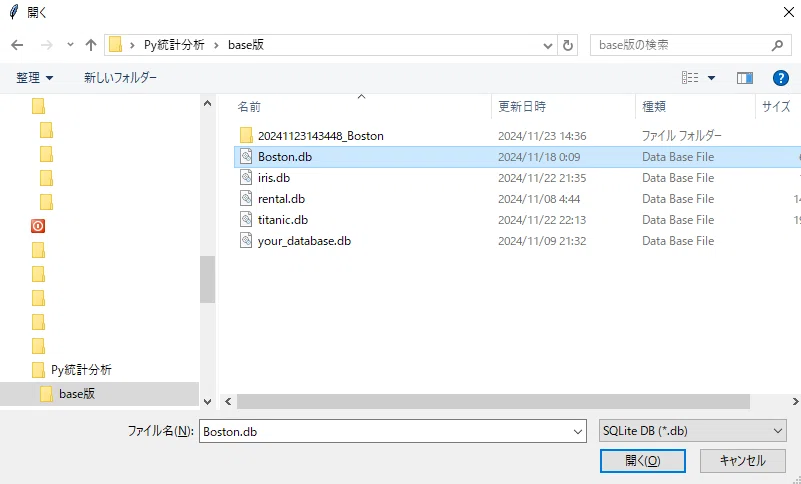This screenshot has height=484, width=801.
Task: Click the date 2024/11/08 4:44 of rental.db
Action: click(539, 199)
